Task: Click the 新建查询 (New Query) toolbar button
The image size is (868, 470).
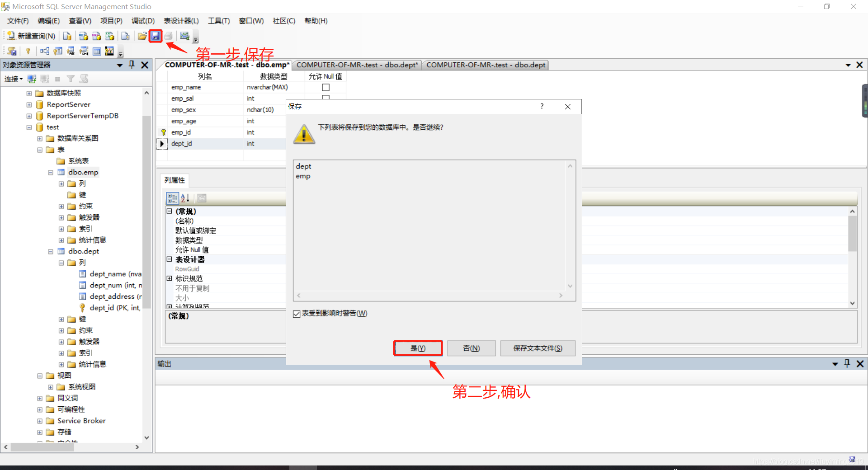Action: click(x=31, y=36)
